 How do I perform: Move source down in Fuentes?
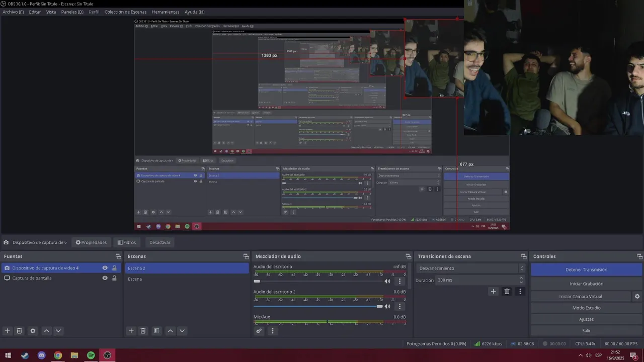(58, 331)
